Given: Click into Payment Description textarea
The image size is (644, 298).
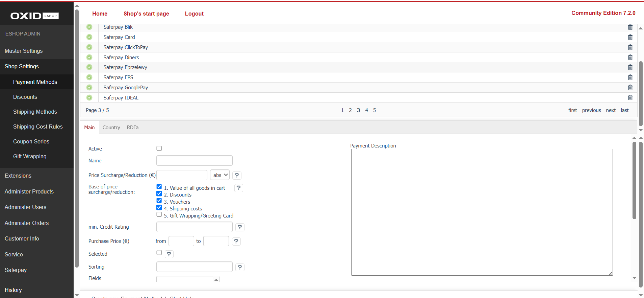Looking at the screenshot, I should (482, 212).
